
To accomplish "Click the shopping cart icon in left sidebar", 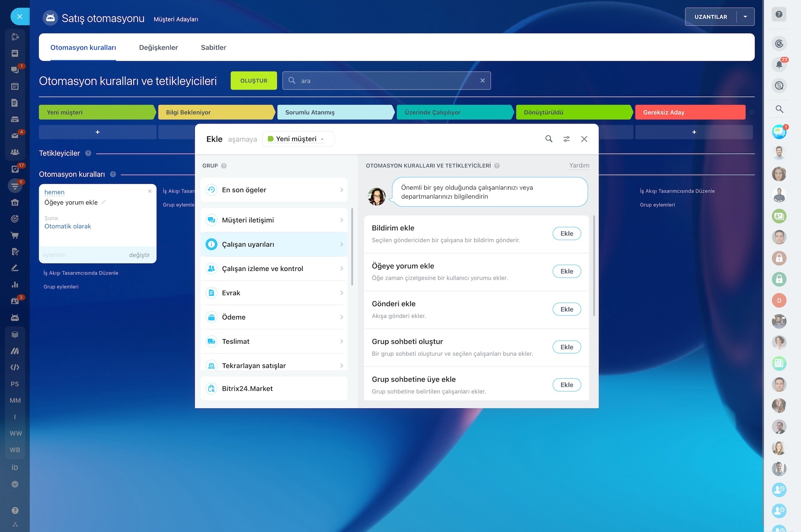I will (15, 235).
